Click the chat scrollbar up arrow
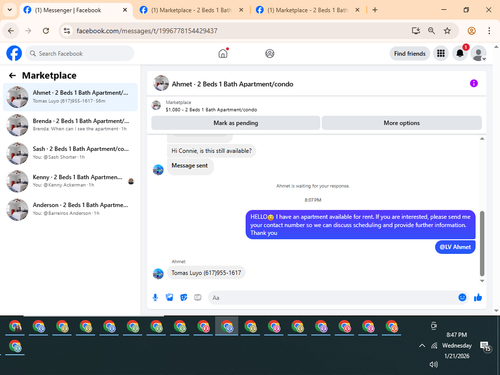Viewport: 500px width, 375px height. coord(482,139)
